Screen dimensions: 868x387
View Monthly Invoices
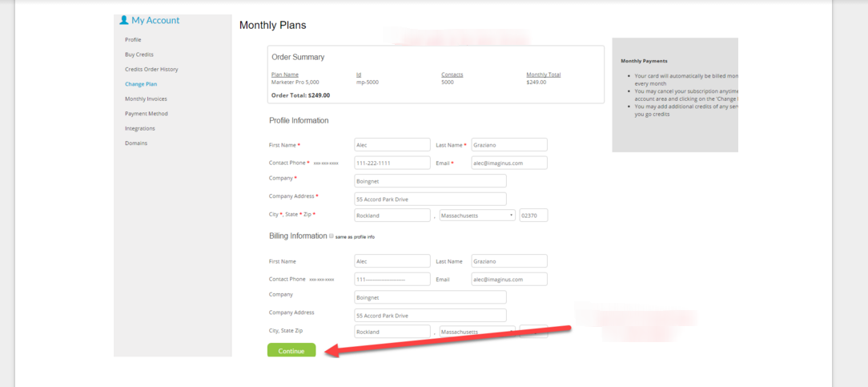(146, 99)
